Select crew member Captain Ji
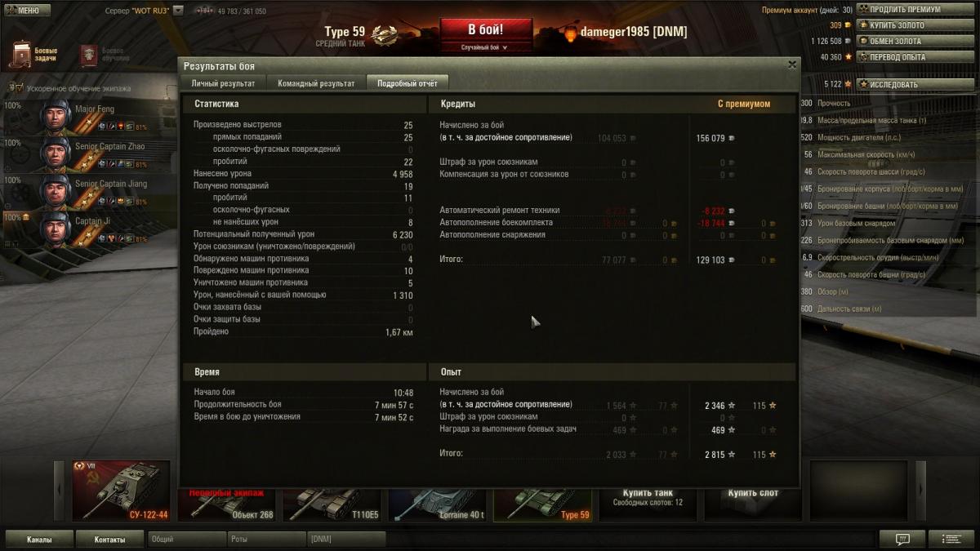The height and width of the screenshot is (551, 980). [x=90, y=229]
